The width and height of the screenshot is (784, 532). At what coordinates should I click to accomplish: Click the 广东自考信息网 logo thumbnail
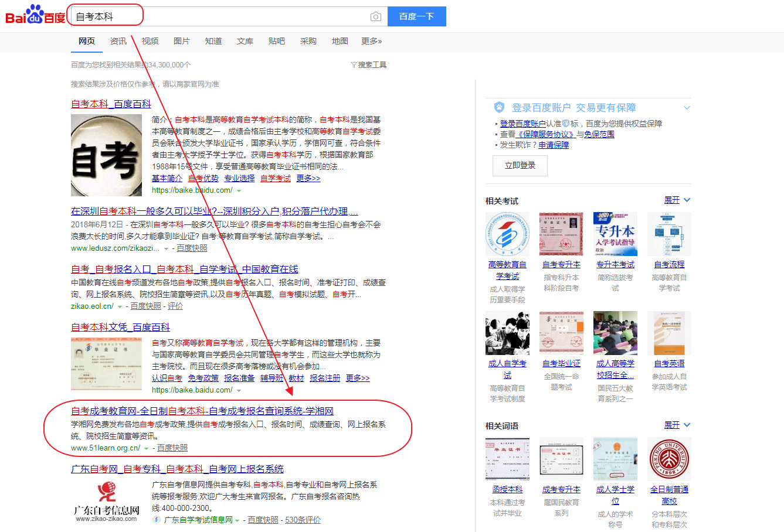(106, 502)
